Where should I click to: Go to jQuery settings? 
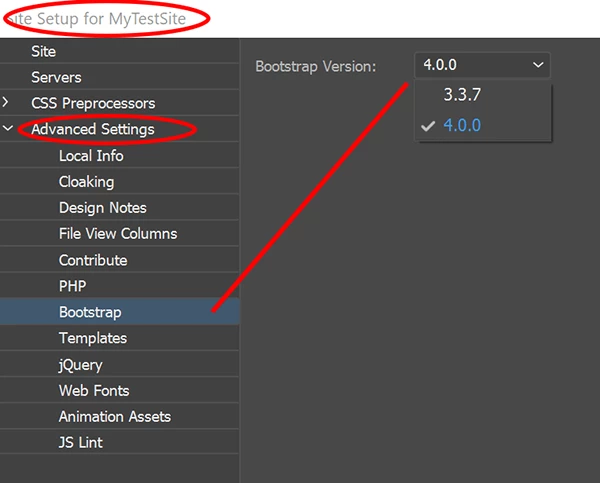click(x=119, y=365)
